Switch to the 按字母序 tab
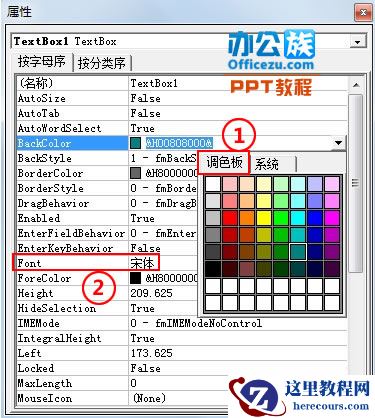Viewport: 375px width, 418px height. tap(42, 62)
